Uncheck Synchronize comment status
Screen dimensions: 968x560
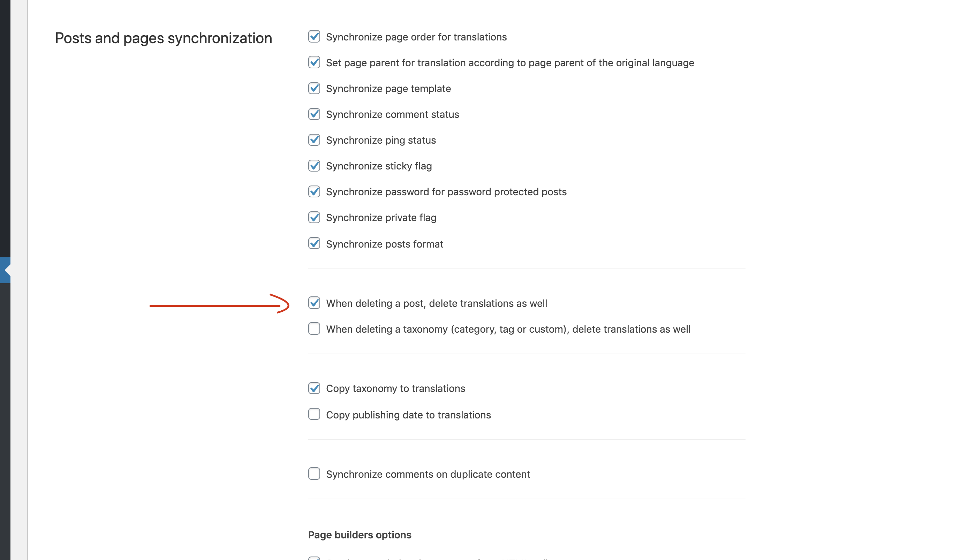(x=314, y=114)
